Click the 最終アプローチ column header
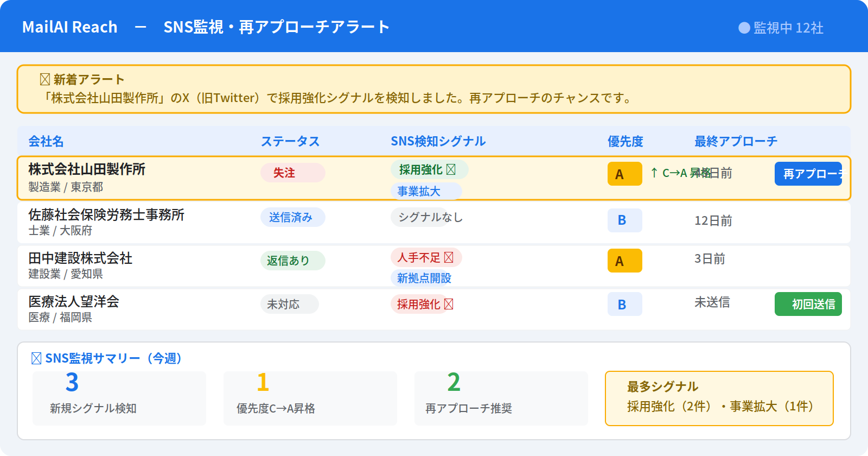Viewport: 868px width, 456px height. pyautogui.click(x=736, y=141)
